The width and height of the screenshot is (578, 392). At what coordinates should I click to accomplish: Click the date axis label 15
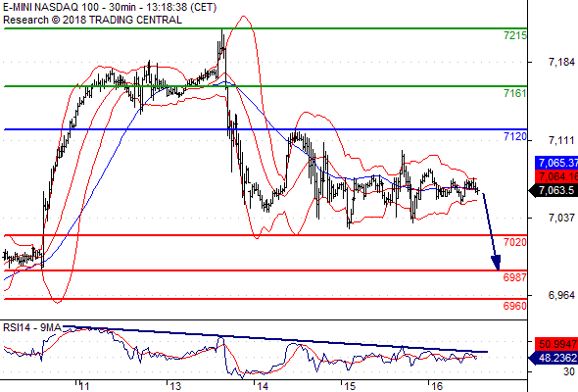coord(350,386)
